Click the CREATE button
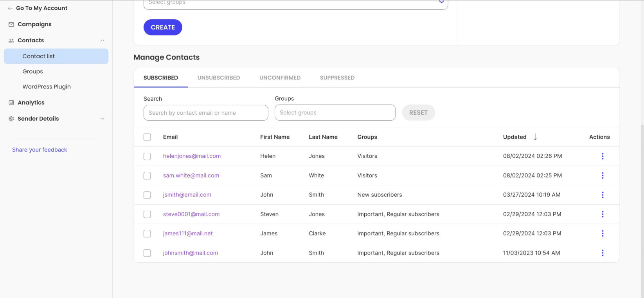Image resolution: width=644 pixels, height=298 pixels. point(163,27)
